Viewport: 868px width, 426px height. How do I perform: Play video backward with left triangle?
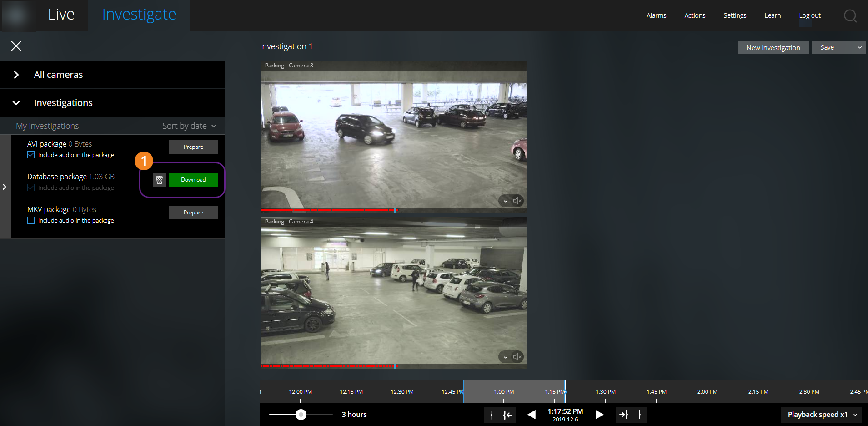point(531,415)
